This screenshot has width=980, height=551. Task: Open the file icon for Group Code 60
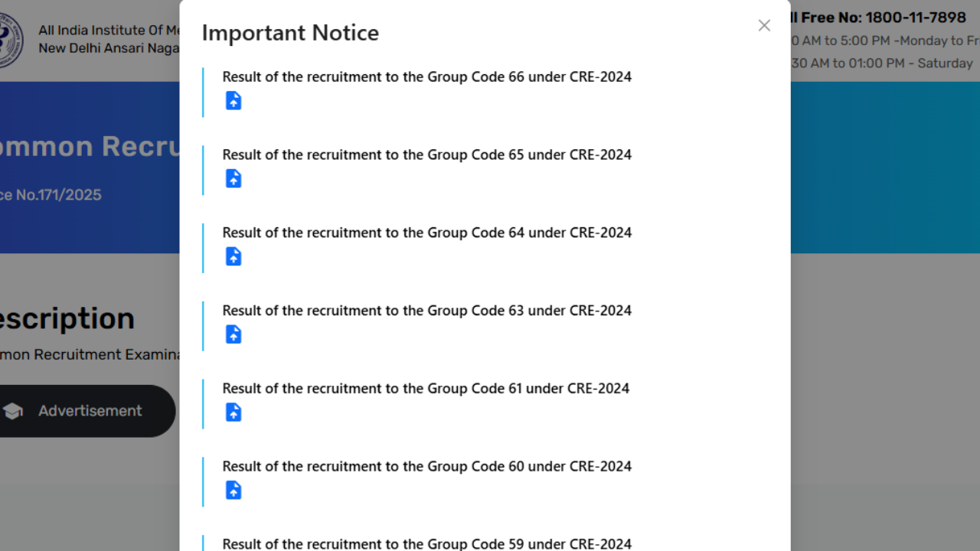[x=234, y=491]
